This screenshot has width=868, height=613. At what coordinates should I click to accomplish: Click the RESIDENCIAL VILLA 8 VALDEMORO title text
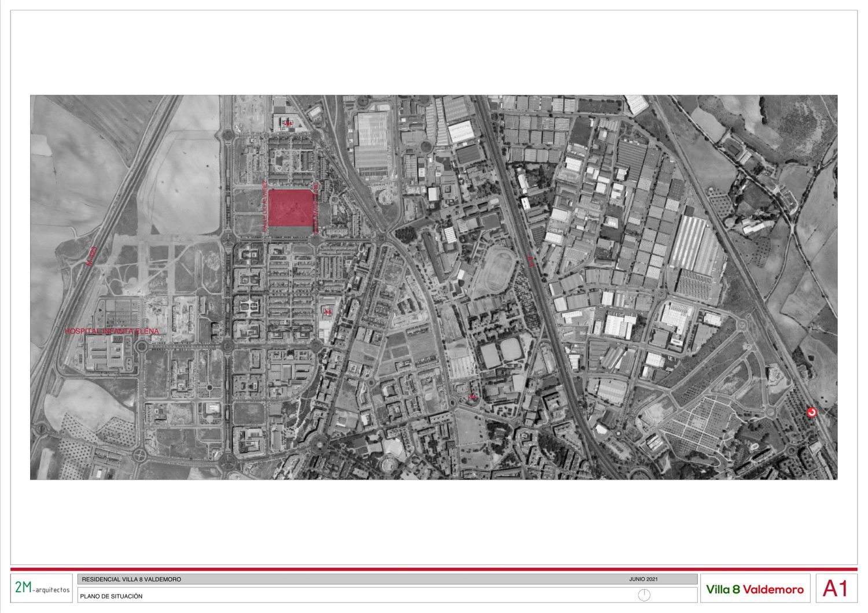[131, 579]
